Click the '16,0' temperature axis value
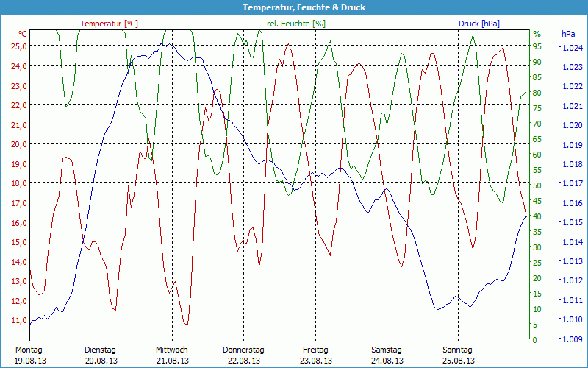This screenshot has height=368, width=588. pyautogui.click(x=18, y=223)
